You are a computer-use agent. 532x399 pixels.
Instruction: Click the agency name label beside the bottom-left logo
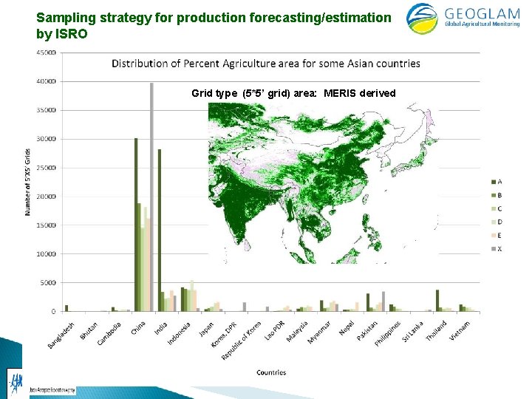click(52, 390)
